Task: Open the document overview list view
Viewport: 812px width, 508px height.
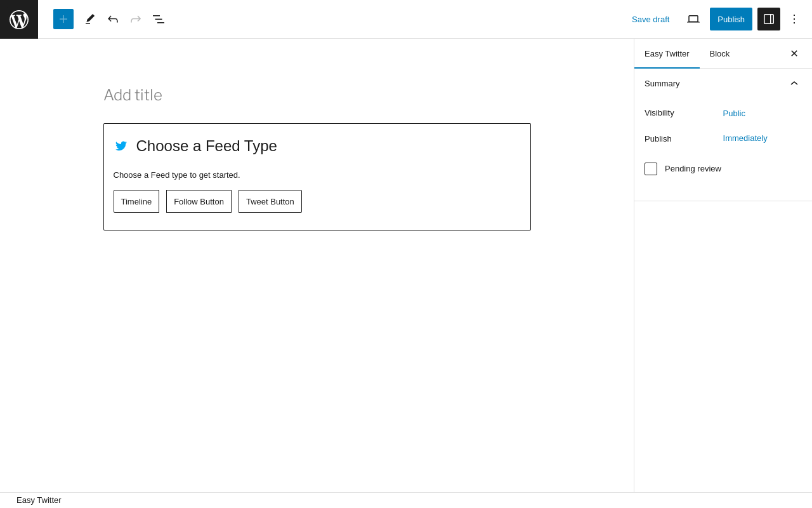Action: click(159, 19)
